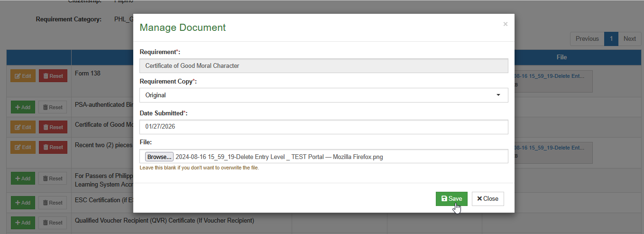The image size is (644, 234).
Task: Click the overwrite file hint text
Action: click(x=199, y=168)
